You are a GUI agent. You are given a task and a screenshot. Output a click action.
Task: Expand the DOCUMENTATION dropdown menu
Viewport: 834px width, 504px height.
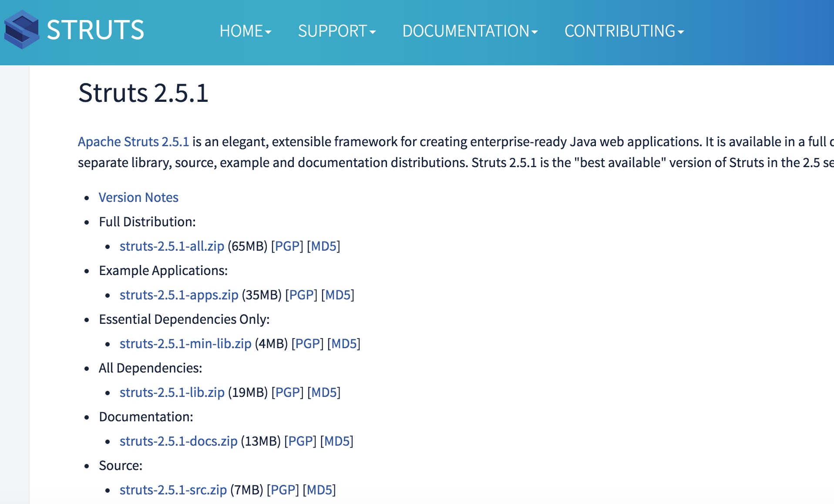(x=470, y=31)
